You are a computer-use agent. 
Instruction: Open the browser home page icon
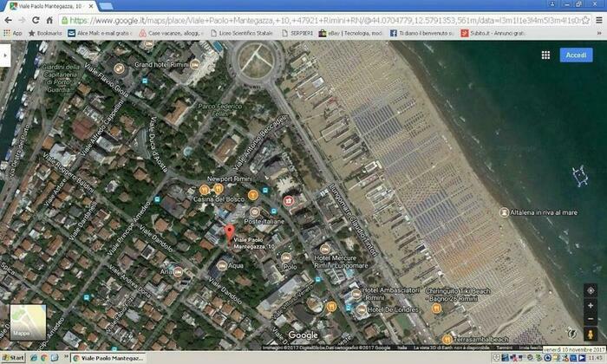coord(49,20)
